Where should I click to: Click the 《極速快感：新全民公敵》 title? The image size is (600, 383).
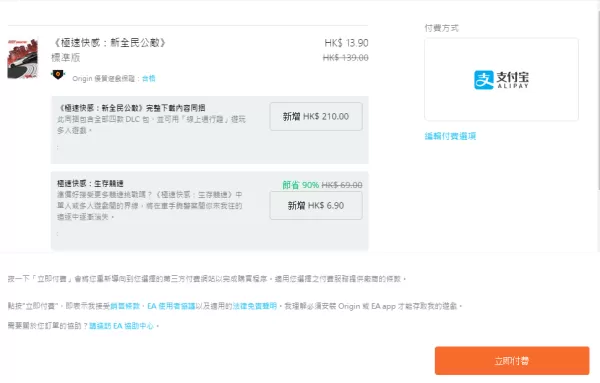[109, 43]
